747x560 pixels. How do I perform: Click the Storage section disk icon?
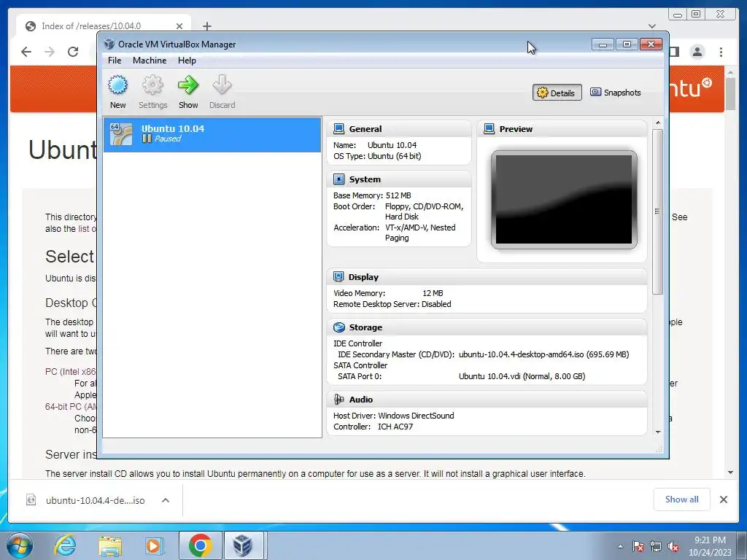click(338, 327)
